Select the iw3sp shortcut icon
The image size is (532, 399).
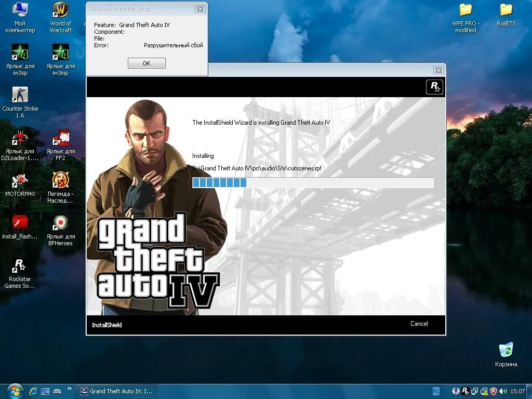click(x=20, y=60)
